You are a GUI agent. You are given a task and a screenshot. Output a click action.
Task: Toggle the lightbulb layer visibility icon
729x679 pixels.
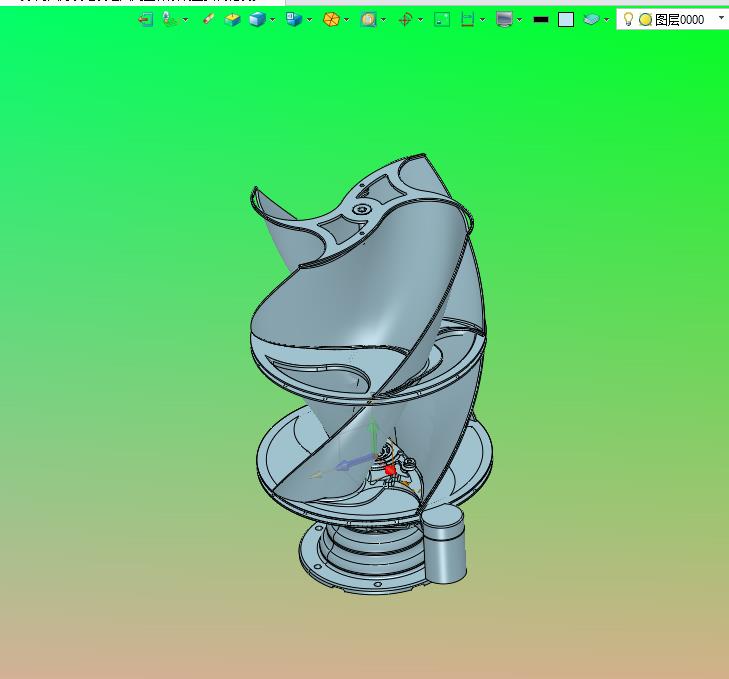628,19
